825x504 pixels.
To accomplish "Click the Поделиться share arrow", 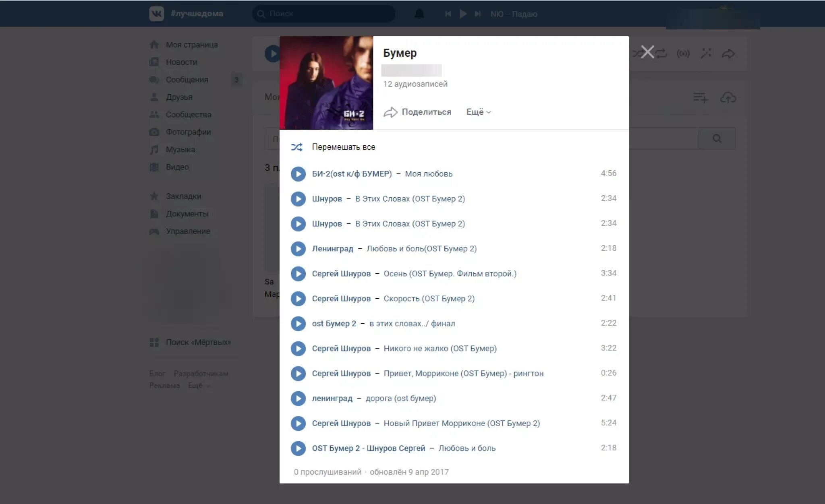I will [390, 112].
